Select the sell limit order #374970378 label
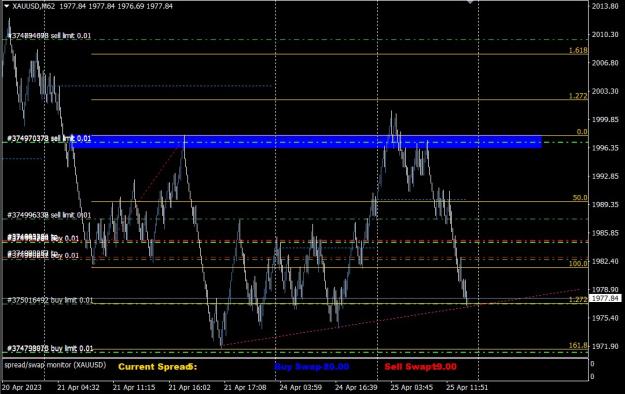Image resolution: width=625 pixels, height=394 pixels. click(x=49, y=138)
